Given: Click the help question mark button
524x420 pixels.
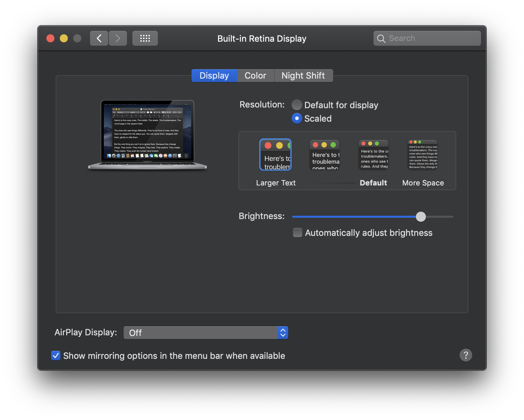Looking at the screenshot, I should pyautogui.click(x=466, y=355).
